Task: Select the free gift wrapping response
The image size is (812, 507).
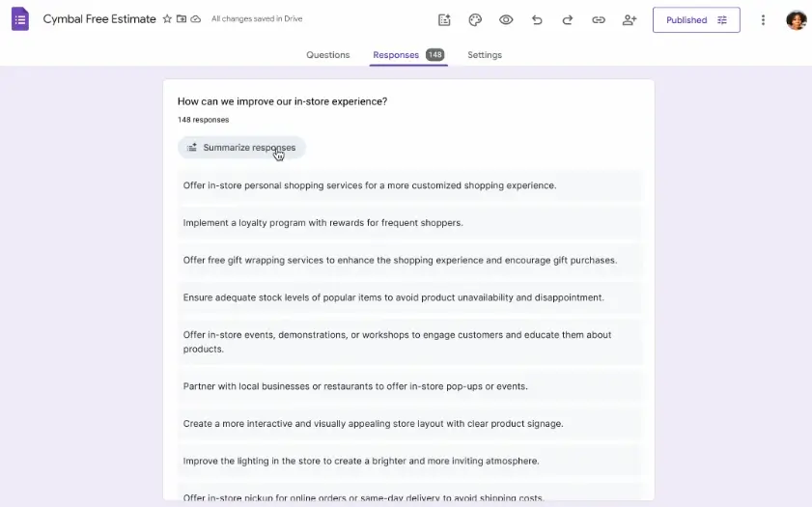Action: pos(410,260)
